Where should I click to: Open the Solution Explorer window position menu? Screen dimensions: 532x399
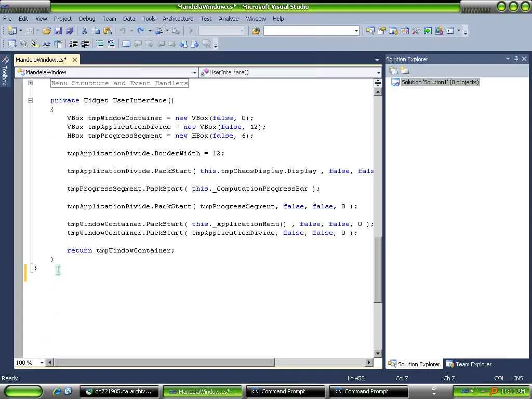click(x=508, y=59)
